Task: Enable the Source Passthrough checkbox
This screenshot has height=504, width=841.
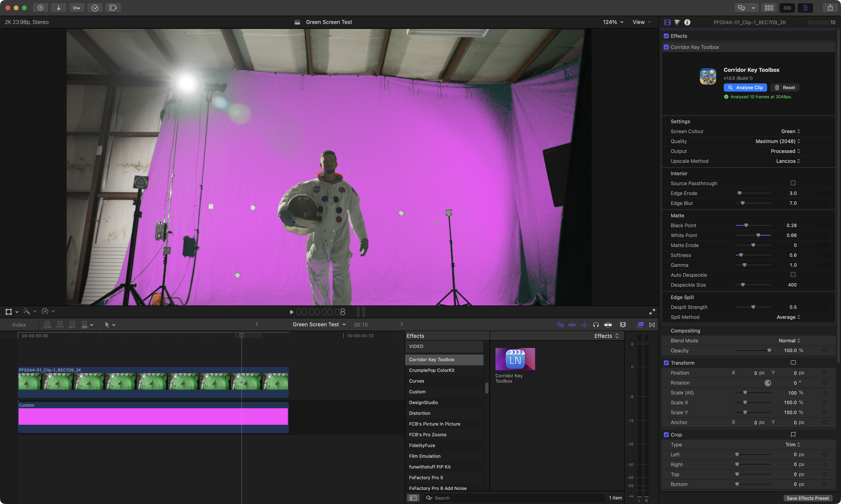Action: 793,183
